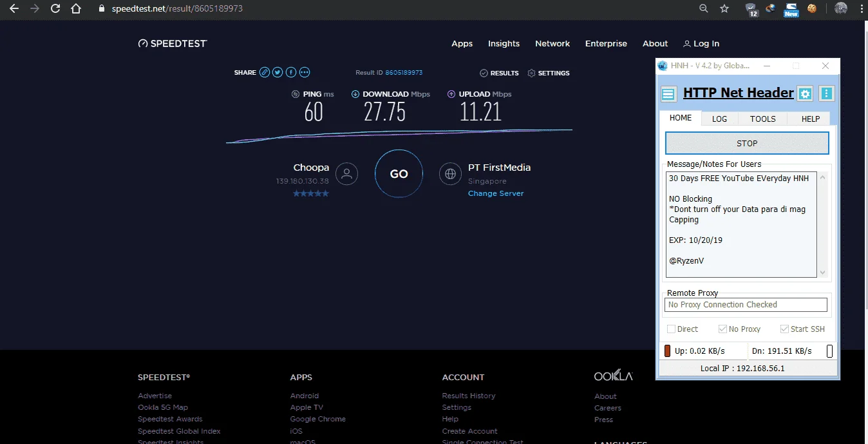
Task: Click the STOP button in HNH
Action: coord(747,143)
